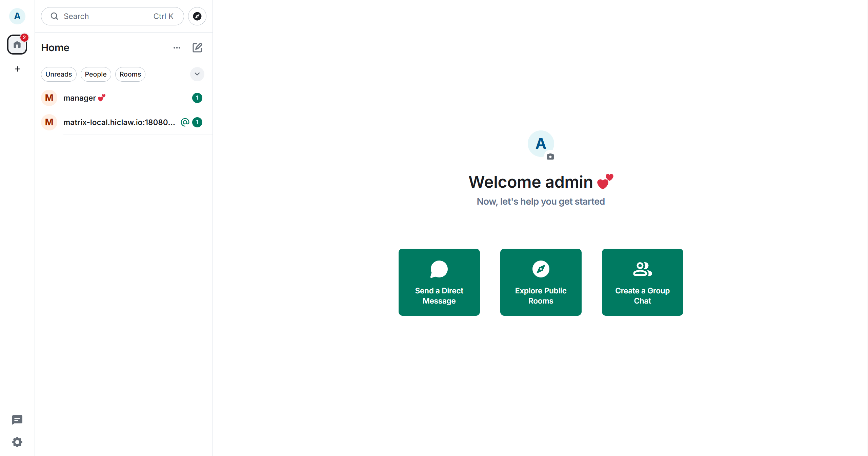Click Explore Public Rooms

[540, 282]
